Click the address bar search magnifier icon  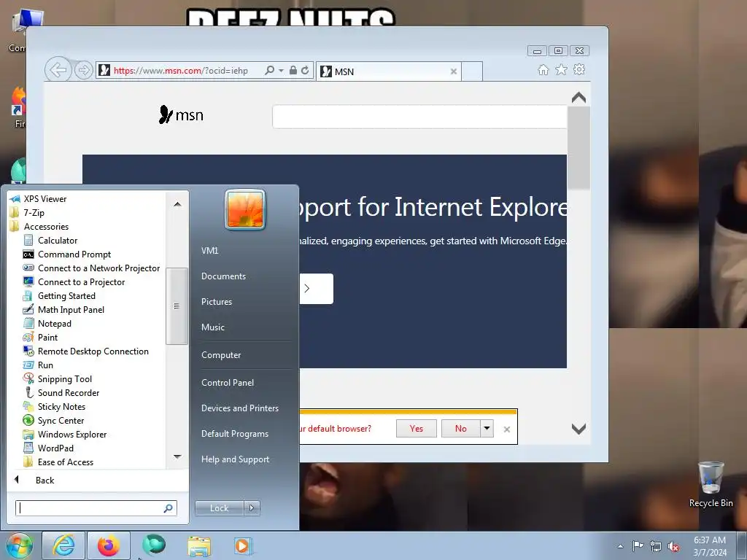click(x=269, y=71)
